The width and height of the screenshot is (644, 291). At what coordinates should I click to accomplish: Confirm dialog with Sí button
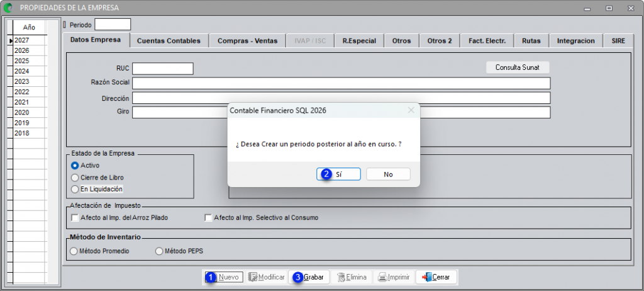coord(338,174)
